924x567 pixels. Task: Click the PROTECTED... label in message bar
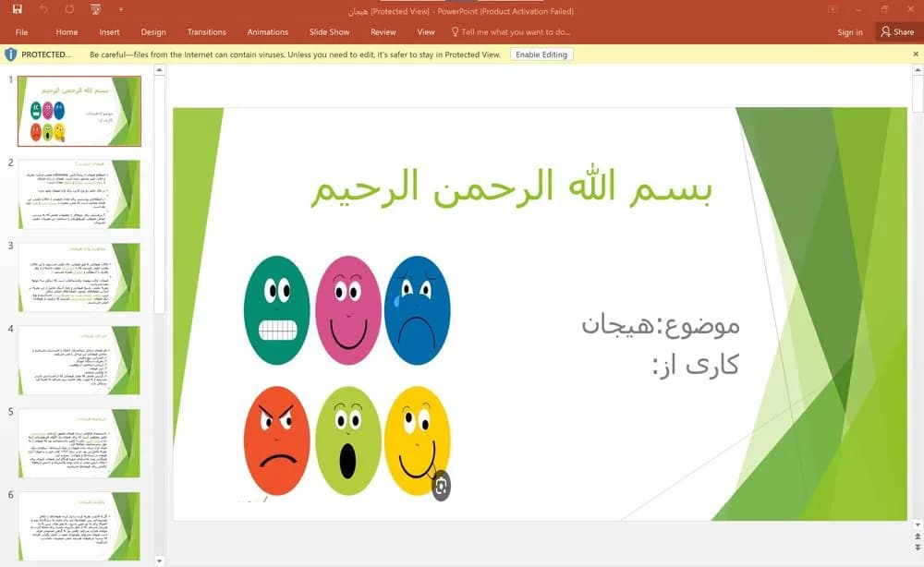pos(46,54)
